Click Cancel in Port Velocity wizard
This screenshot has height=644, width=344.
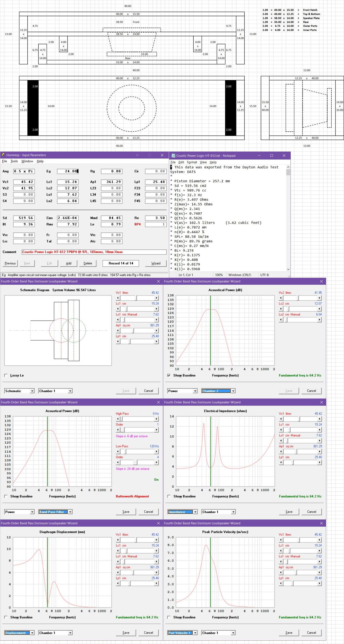[312, 633]
